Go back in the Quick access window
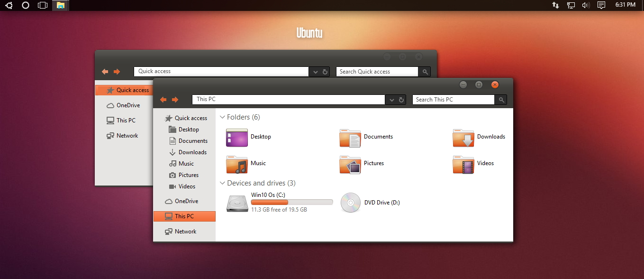The image size is (644, 279). (105, 72)
